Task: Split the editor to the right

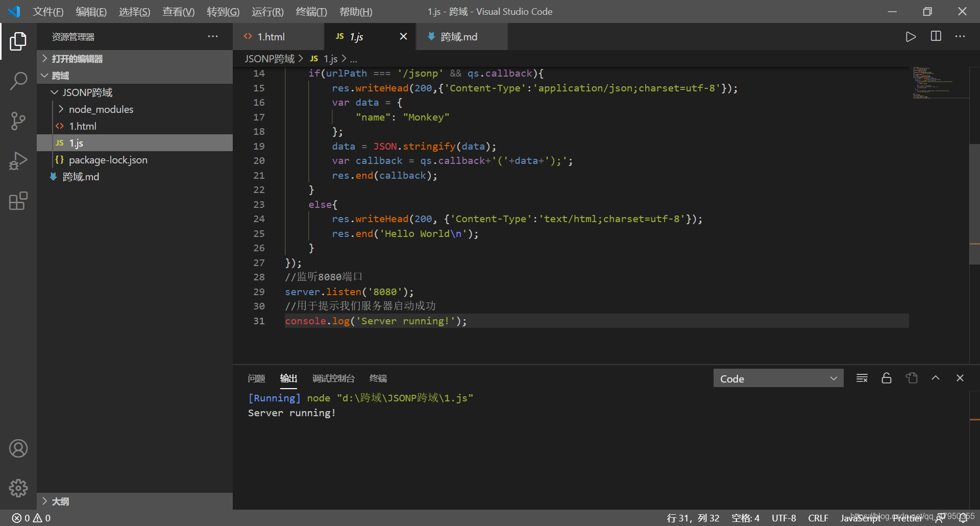Action: (936, 36)
